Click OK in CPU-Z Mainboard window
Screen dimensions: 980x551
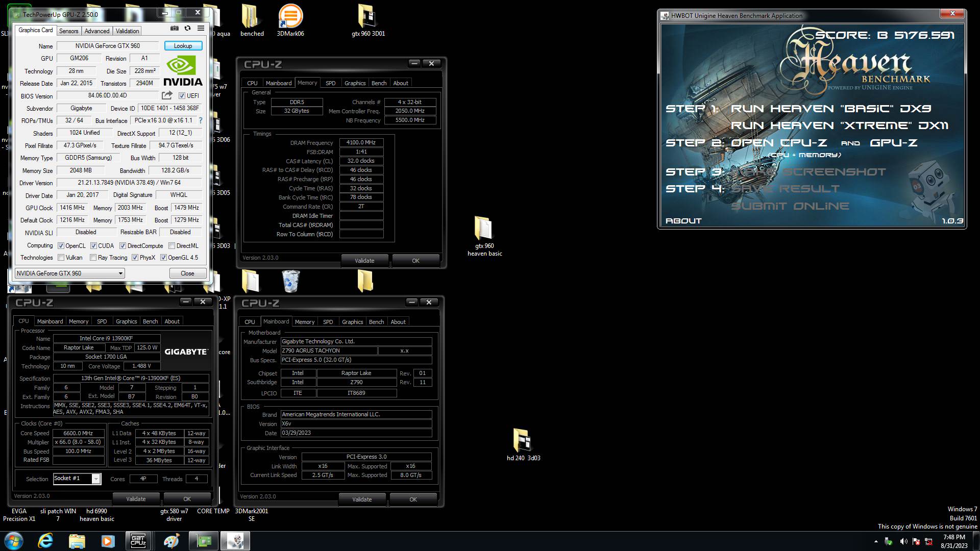coord(413,499)
